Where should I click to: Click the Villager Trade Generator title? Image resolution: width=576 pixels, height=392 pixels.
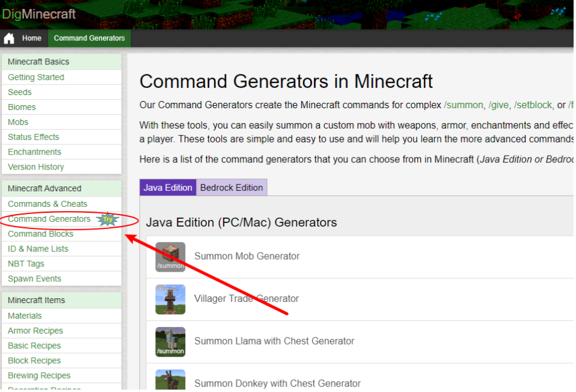coord(247,299)
